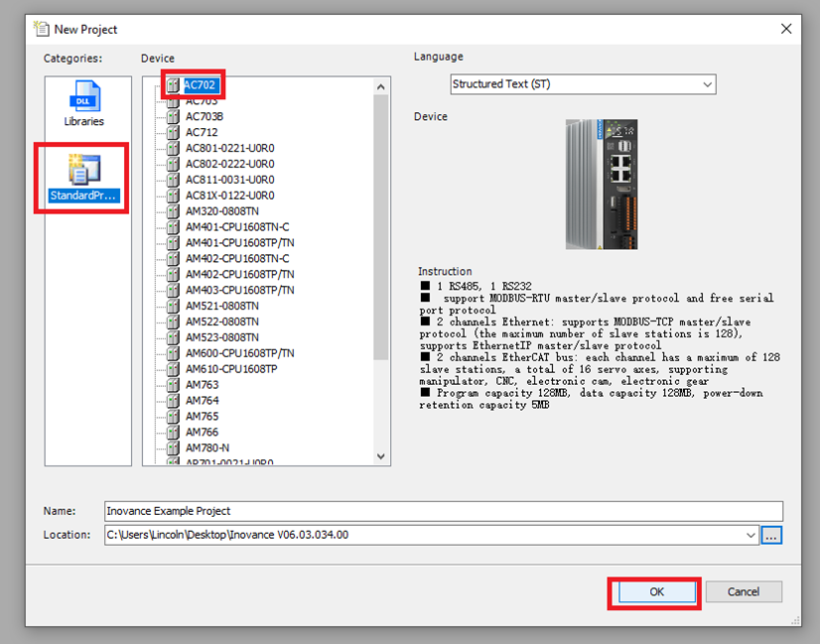The width and height of the screenshot is (820, 644).
Task: Select AM610-CPU1608TP device entry
Action: click(231, 369)
